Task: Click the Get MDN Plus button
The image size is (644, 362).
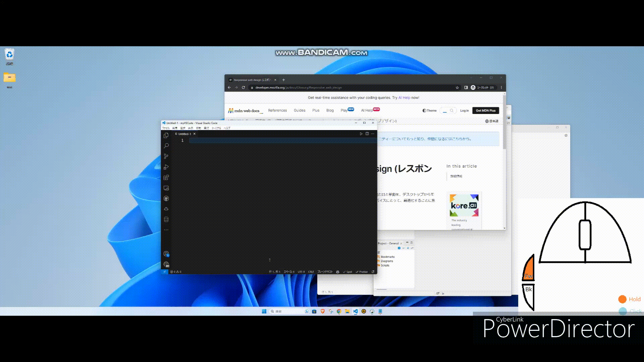Action: pyautogui.click(x=485, y=111)
